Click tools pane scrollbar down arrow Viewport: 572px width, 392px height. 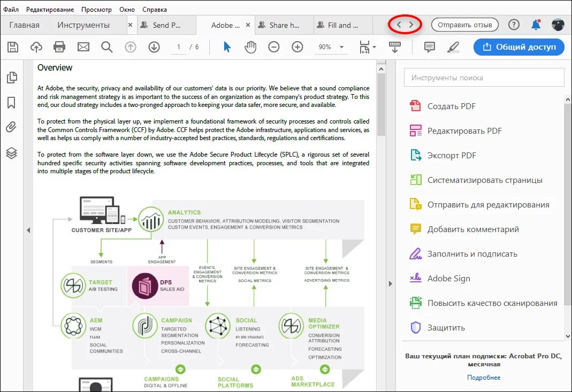point(568,336)
